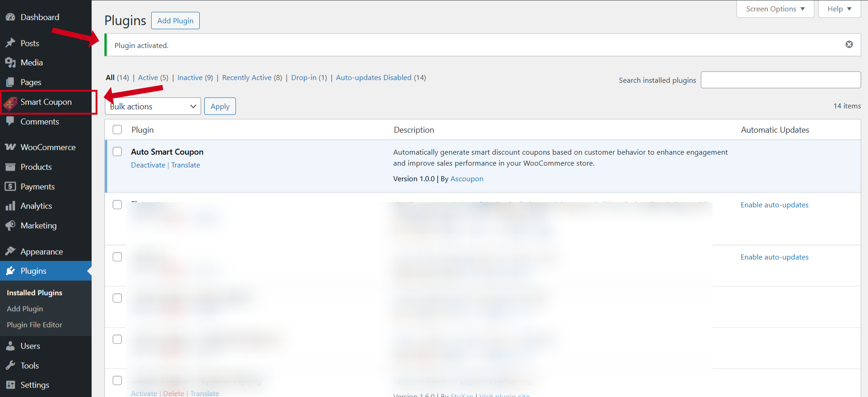The image size is (868, 397).
Task: Filter by Inactive (9) plugins
Action: pos(195,77)
